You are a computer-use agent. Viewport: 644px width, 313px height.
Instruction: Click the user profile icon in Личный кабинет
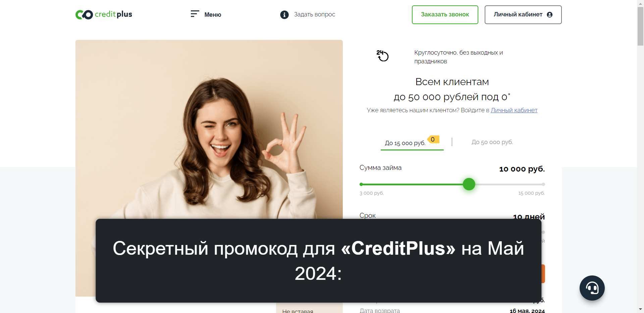coord(549,15)
